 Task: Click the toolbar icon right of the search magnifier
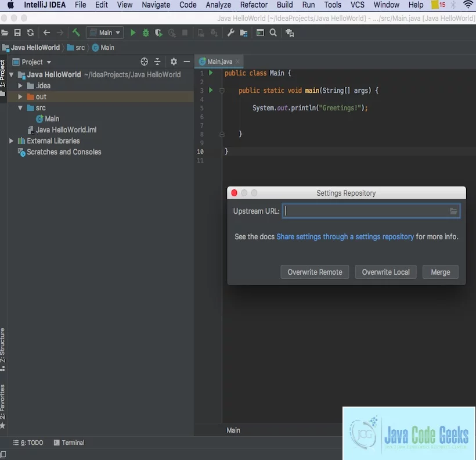coord(290,33)
